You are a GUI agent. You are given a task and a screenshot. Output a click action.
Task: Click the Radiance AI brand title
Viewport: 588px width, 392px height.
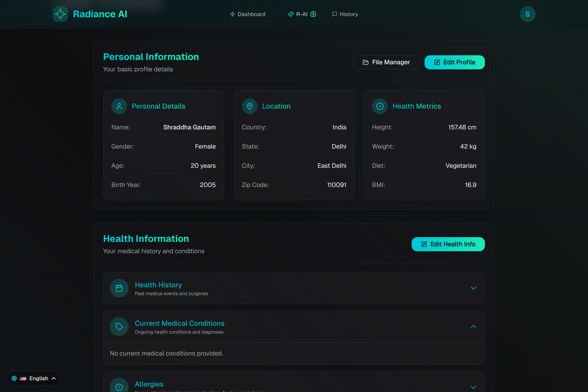pos(100,14)
